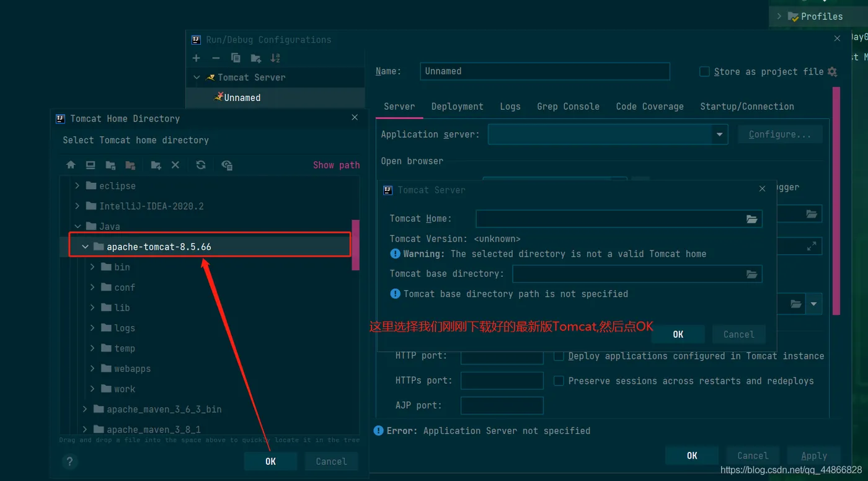The image size is (868, 481).
Task: Click Cancel in Tomcat Home Directory dialog
Action: [331, 461]
